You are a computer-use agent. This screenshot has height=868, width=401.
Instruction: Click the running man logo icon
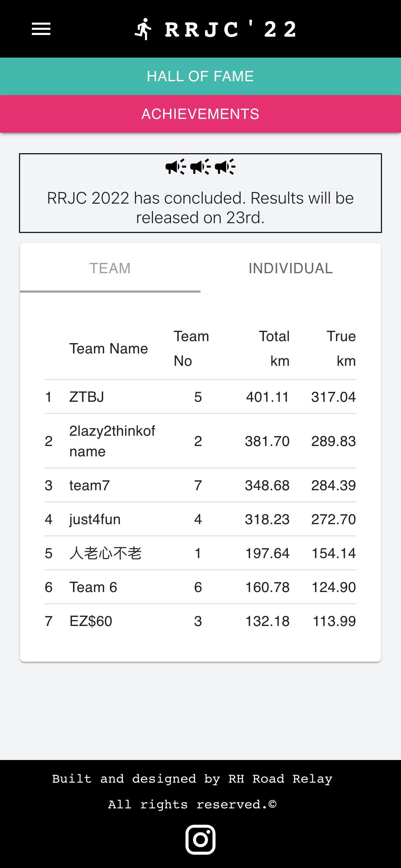point(143,29)
